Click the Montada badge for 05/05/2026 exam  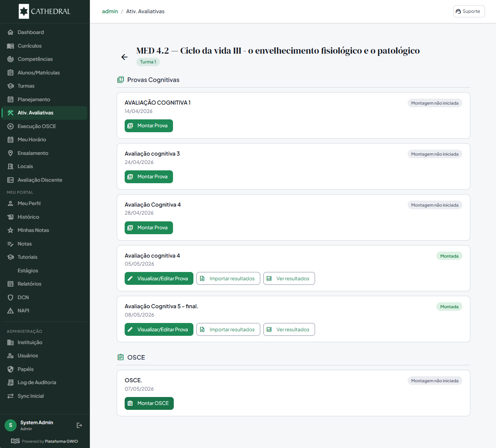pos(449,256)
